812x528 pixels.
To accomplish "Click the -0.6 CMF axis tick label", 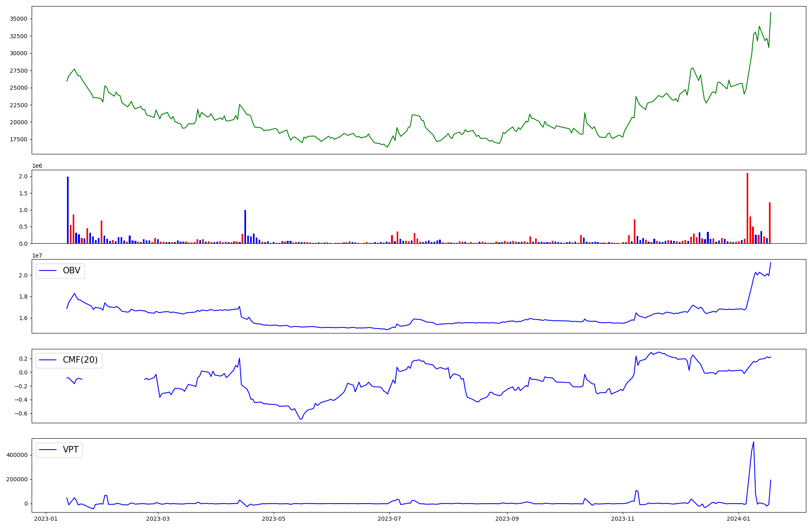I will (21, 414).
